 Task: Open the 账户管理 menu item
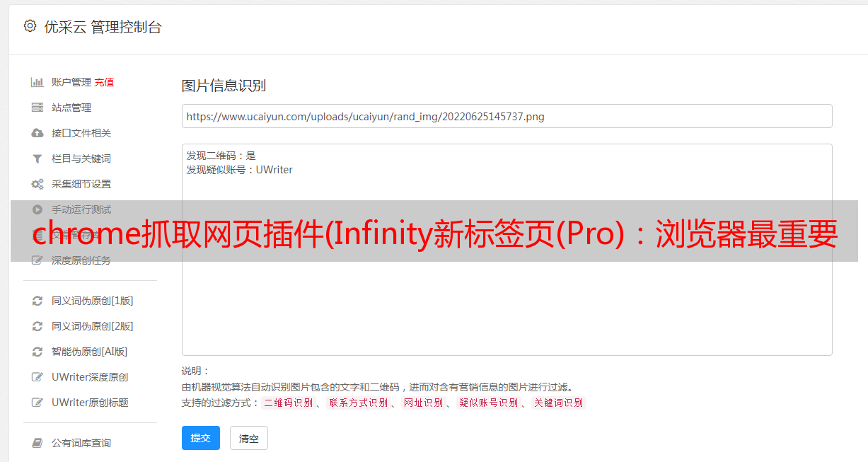pos(71,82)
